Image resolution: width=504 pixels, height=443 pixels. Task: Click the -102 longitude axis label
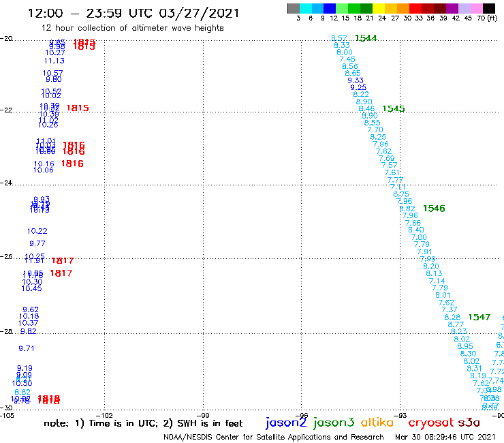click(x=104, y=415)
